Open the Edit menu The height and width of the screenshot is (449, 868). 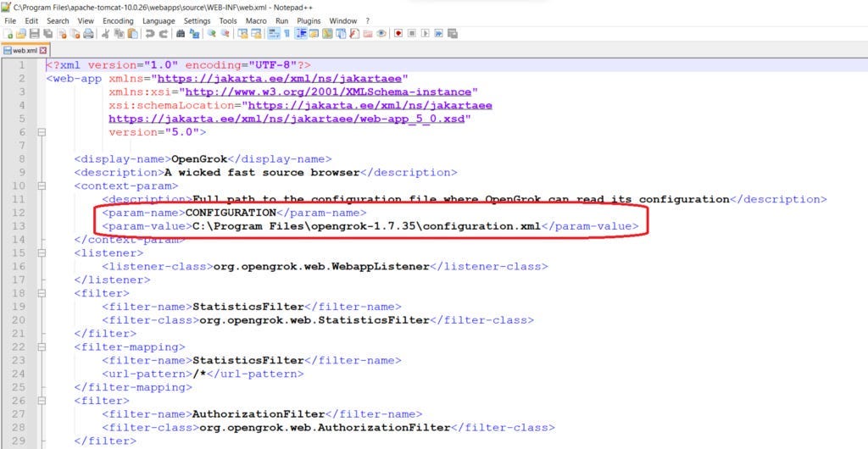point(31,20)
